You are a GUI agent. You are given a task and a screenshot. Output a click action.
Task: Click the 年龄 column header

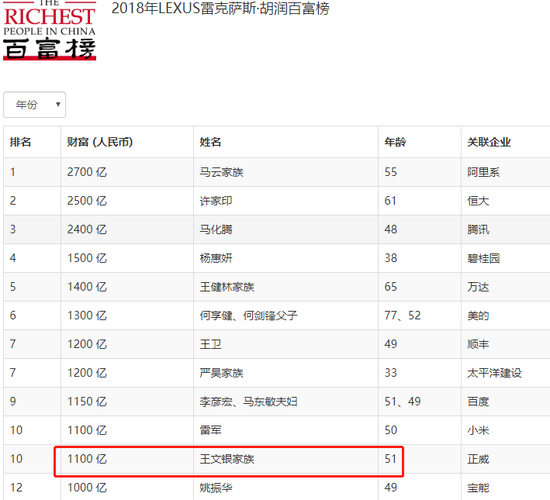click(x=395, y=142)
